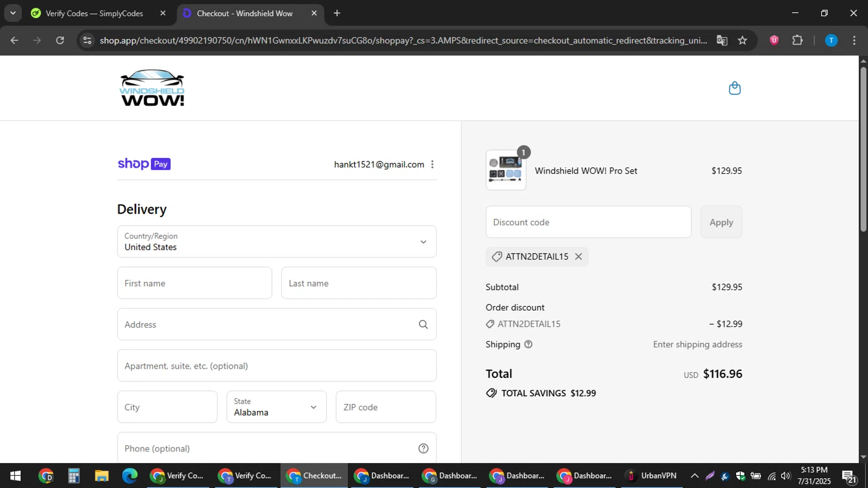View site information icon in address bar
The height and width of the screenshot is (488, 868).
[87, 41]
